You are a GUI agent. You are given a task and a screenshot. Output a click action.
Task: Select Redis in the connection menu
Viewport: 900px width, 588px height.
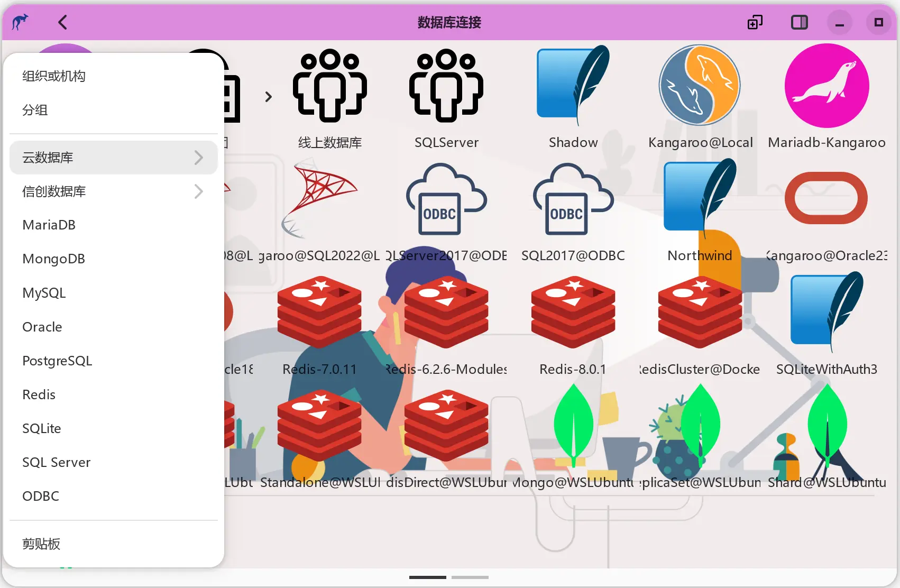pyautogui.click(x=114, y=394)
